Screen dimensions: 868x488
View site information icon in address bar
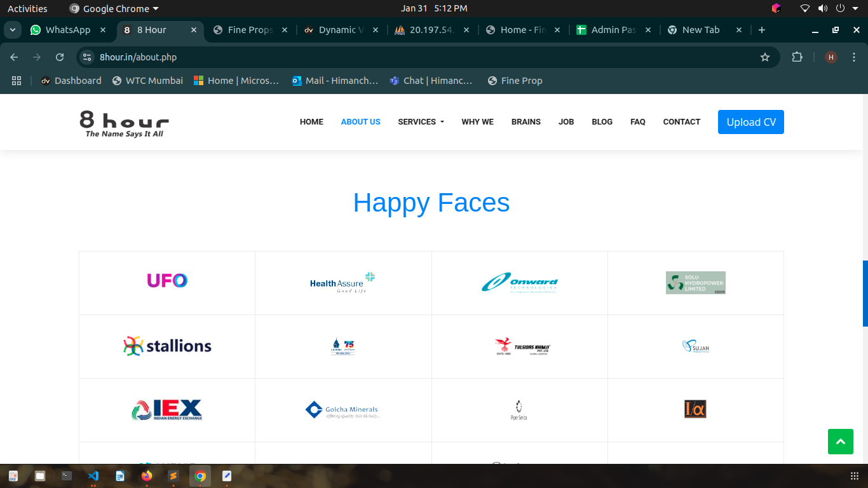coord(88,57)
